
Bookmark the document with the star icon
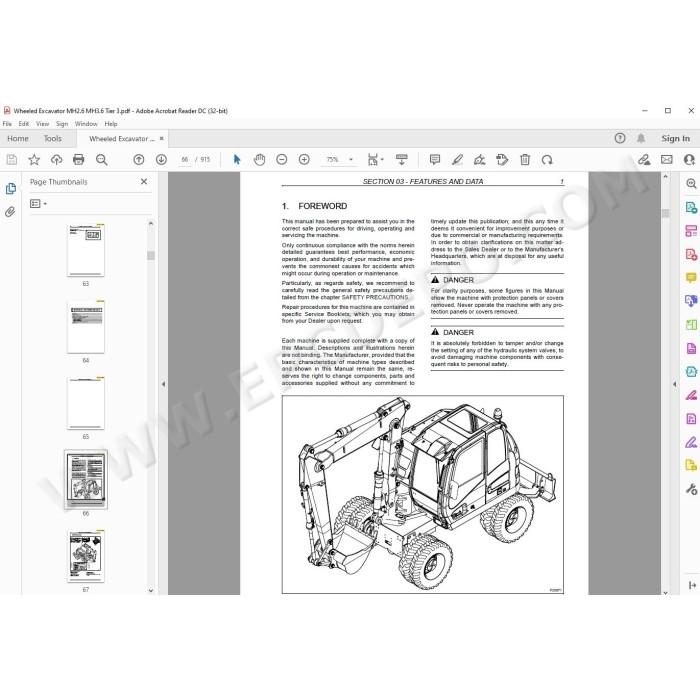tap(34, 159)
